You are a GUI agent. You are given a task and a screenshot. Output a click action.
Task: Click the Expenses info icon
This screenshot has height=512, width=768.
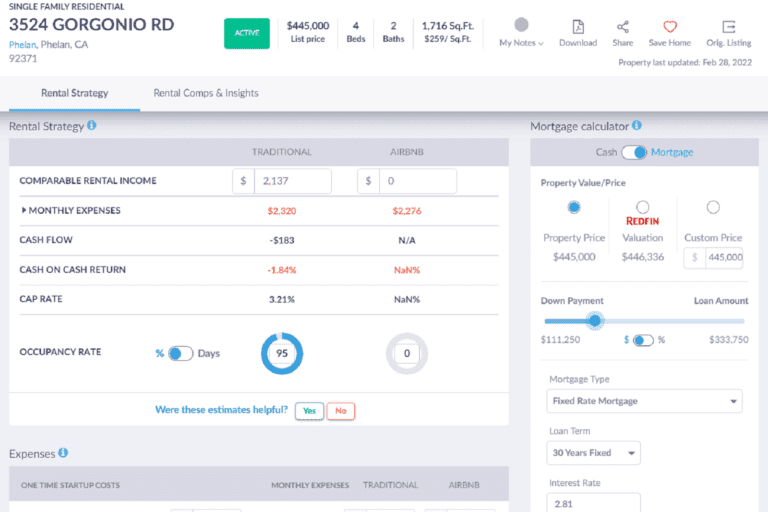coord(63,453)
